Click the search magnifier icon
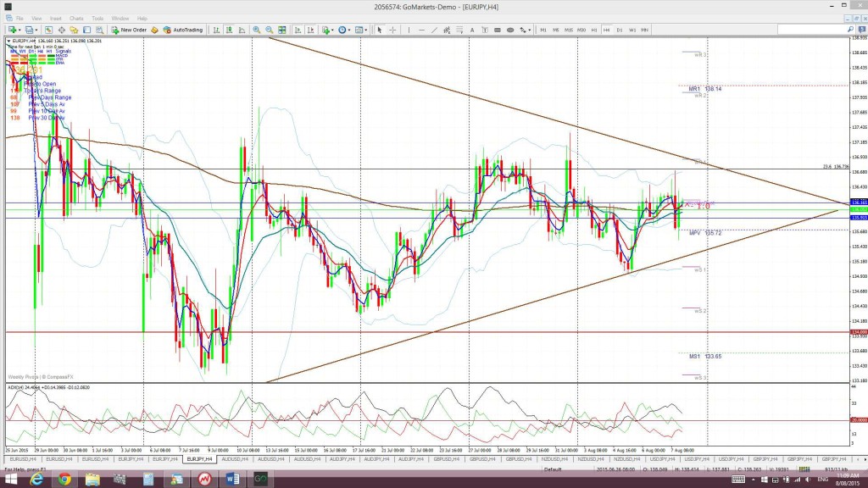 [849, 30]
